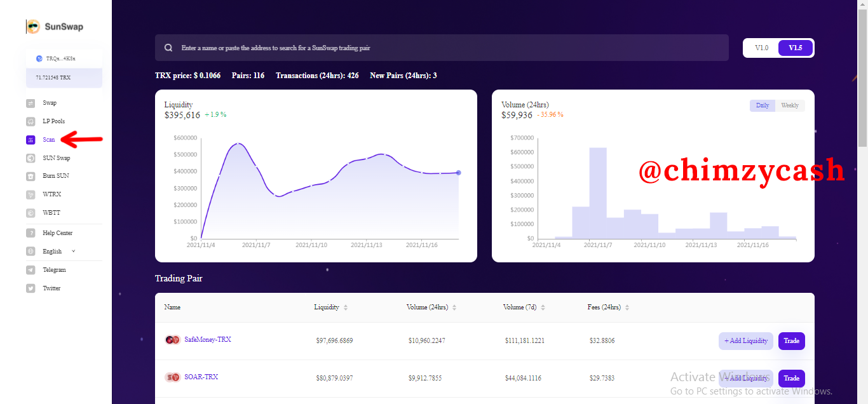Click the wallet address TRQx...4KSx
868x404 pixels.
(x=60, y=58)
